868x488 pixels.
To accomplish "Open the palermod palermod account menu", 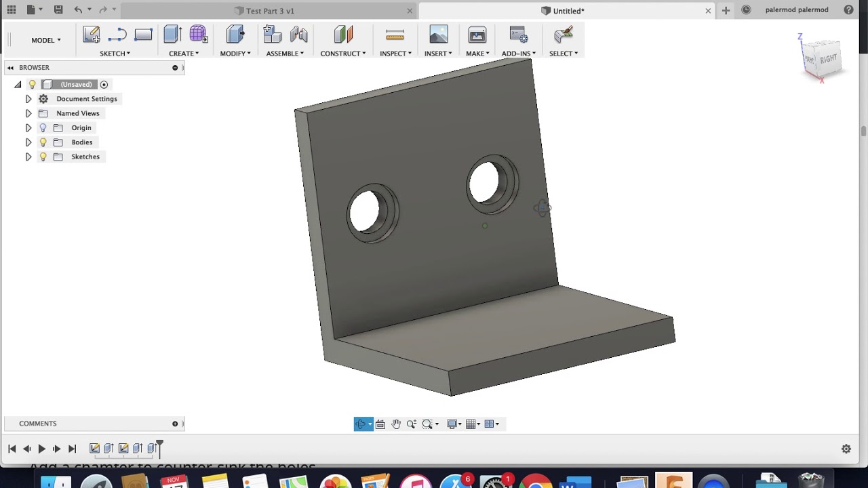I will pyautogui.click(x=797, y=10).
